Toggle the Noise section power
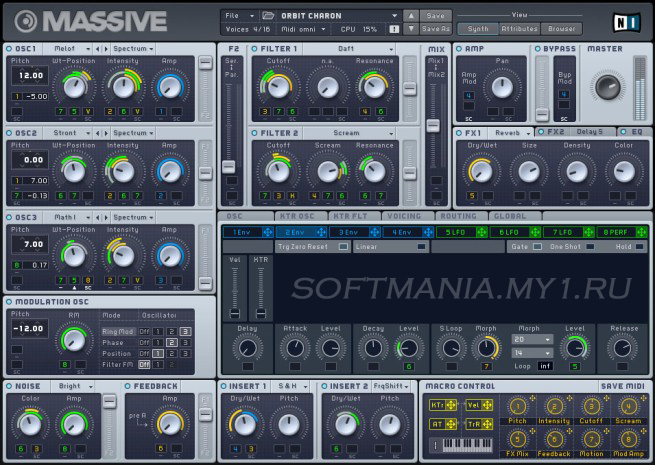655x465 pixels. (9, 386)
